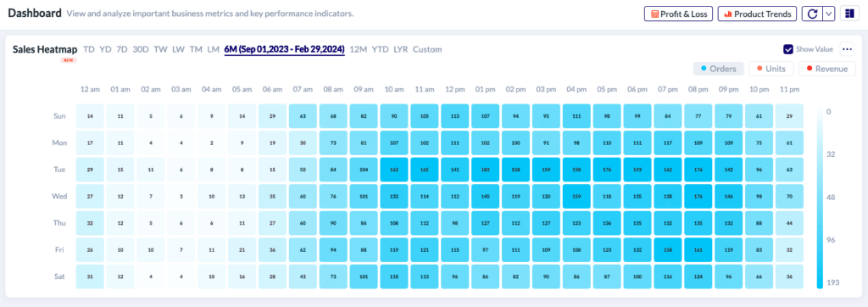Select the 6M date range tab

click(x=285, y=49)
